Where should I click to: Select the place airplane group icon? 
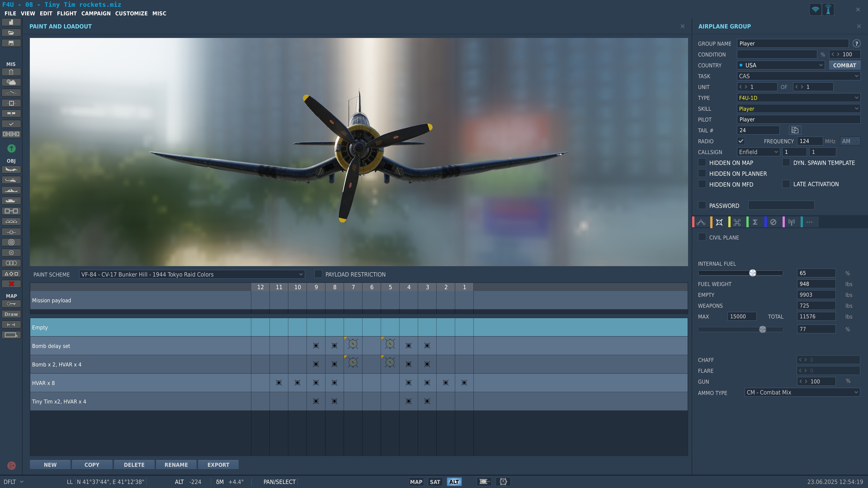pos(11,169)
